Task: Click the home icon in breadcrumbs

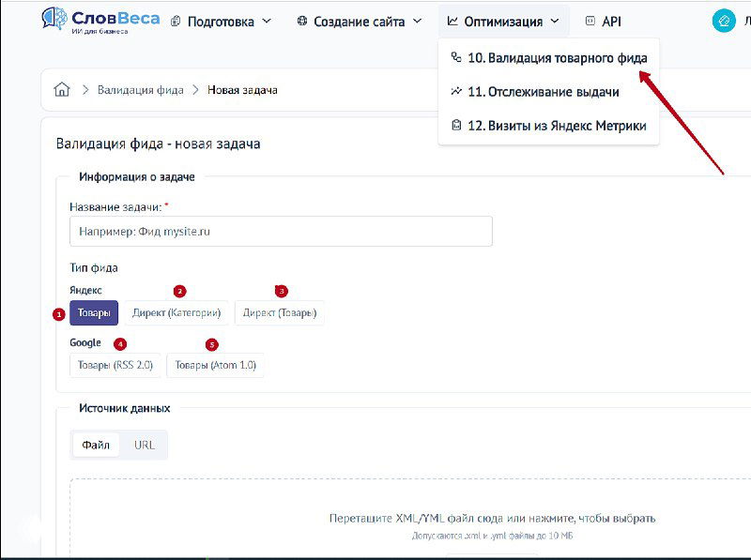Action: (x=62, y=90)
